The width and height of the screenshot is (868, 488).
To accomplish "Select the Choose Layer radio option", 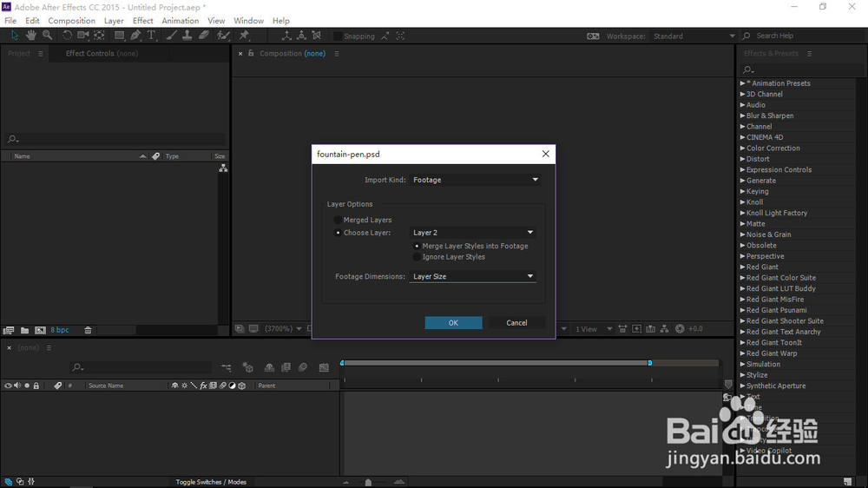I will (339, 233).
